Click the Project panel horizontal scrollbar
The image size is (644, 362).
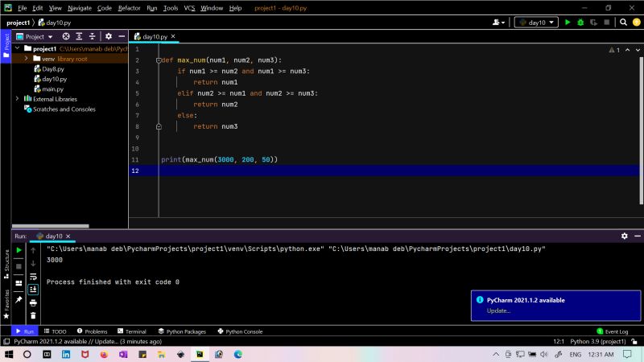(50, 226)
